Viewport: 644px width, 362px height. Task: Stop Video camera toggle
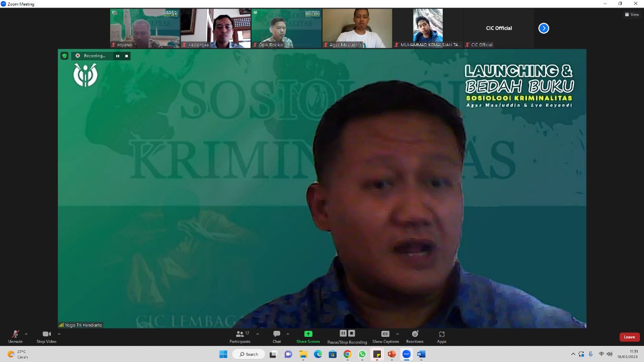(x=46, y=337)
